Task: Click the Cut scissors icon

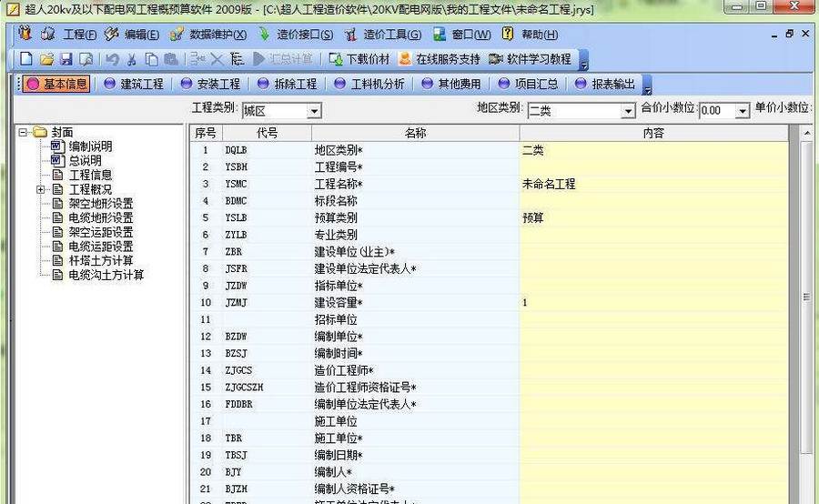Action: pyautogui.click(x=132, y=59)
